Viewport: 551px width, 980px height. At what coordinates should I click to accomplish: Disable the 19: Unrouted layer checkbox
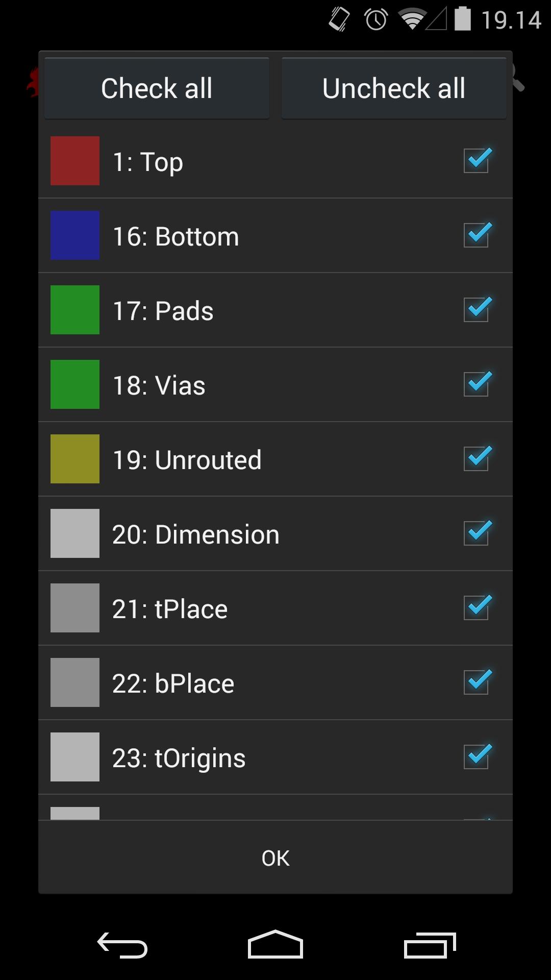coord(477,459)
